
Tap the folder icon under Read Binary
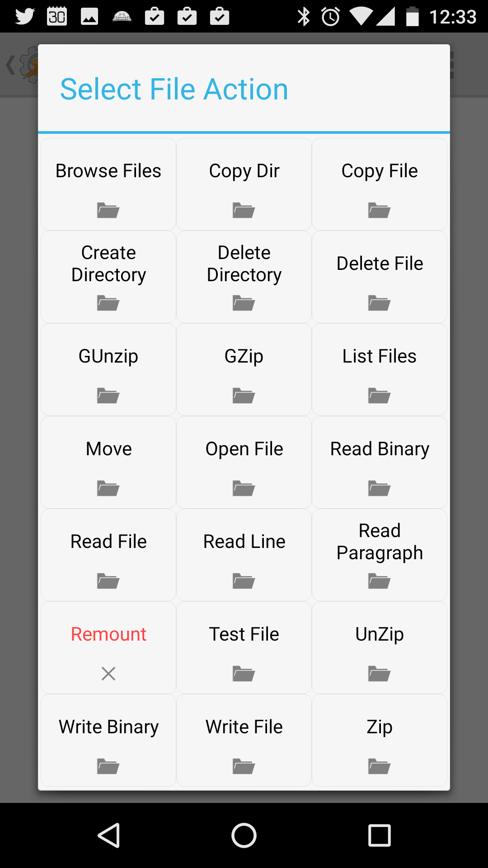point(380,488)
